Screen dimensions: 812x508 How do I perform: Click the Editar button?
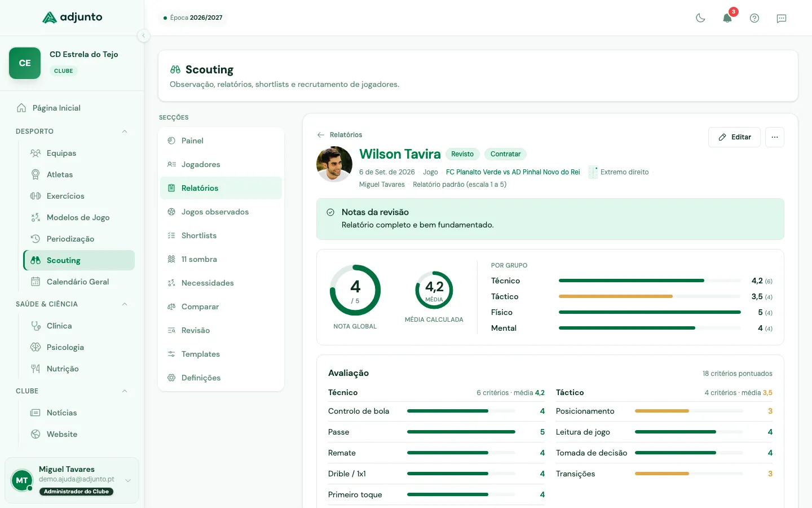tap(734, 137)
